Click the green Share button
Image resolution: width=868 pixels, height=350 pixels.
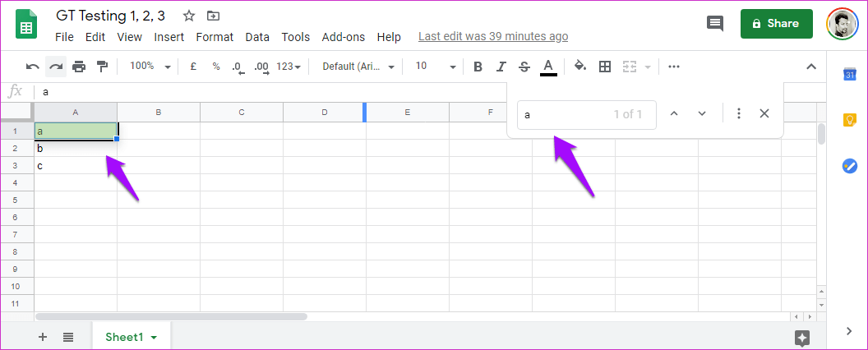777,24
